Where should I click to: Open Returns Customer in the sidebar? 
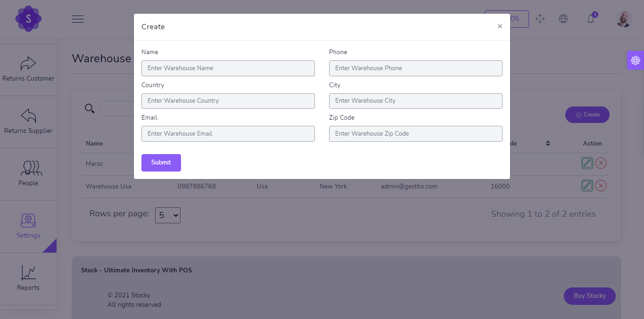tap(28, 69)
